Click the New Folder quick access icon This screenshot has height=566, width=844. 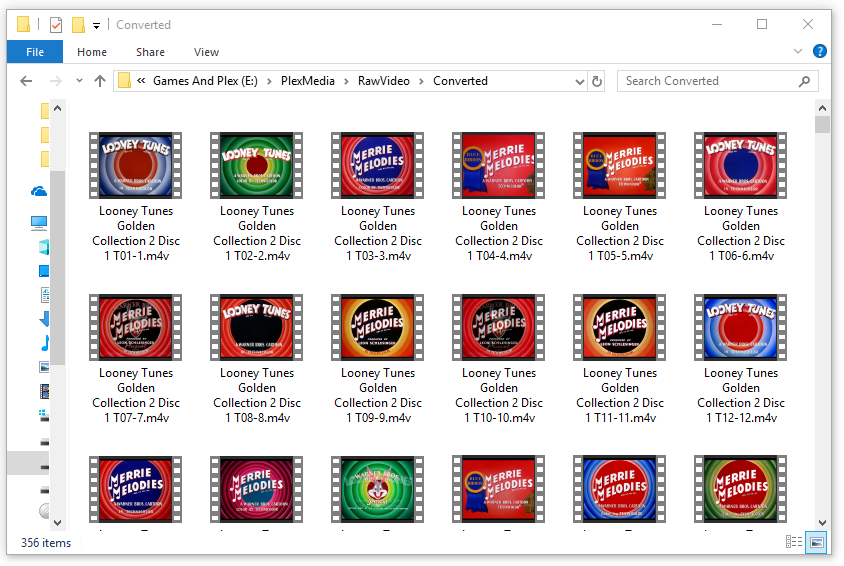click(78, 25)
